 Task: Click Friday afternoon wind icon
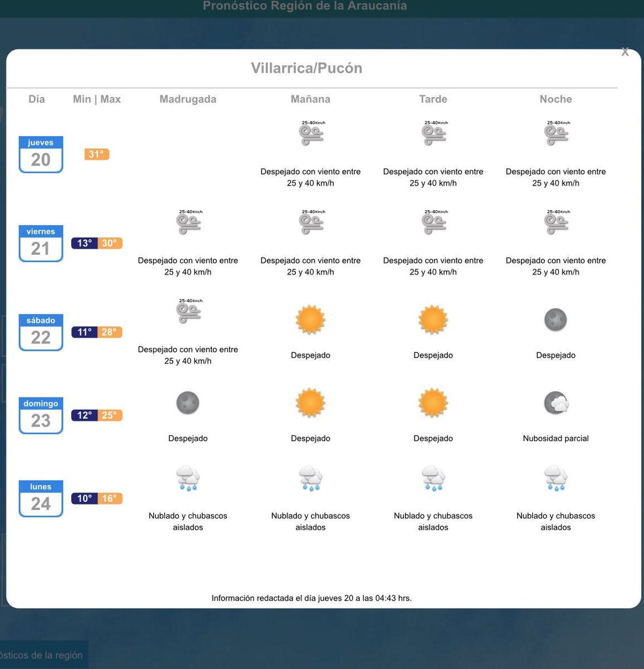(x=434, y=222)
